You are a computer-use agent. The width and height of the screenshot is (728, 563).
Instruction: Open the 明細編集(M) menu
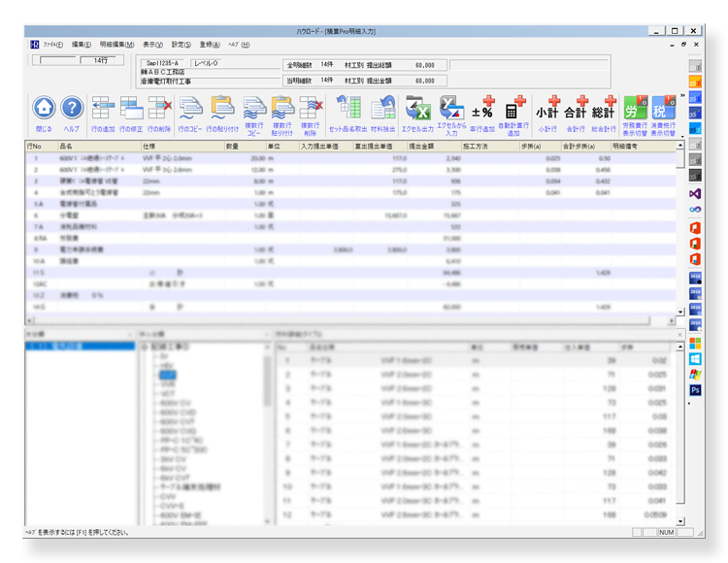(x=116, y=45)
